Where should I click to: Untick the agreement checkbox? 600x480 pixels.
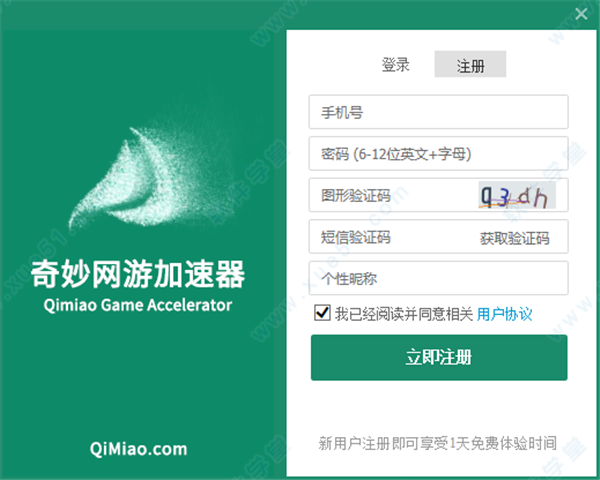[322, 313]
